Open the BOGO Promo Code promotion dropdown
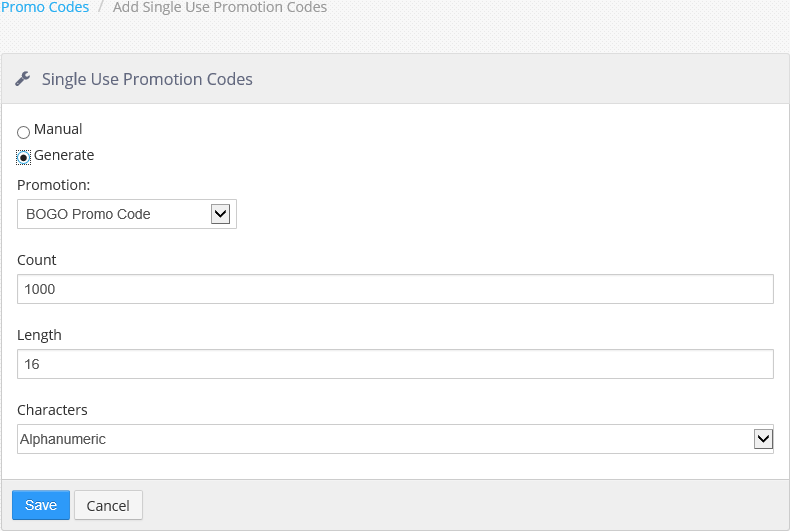Image resolution: width=790 pixels, height=531 pixels. tap(127, 214)
